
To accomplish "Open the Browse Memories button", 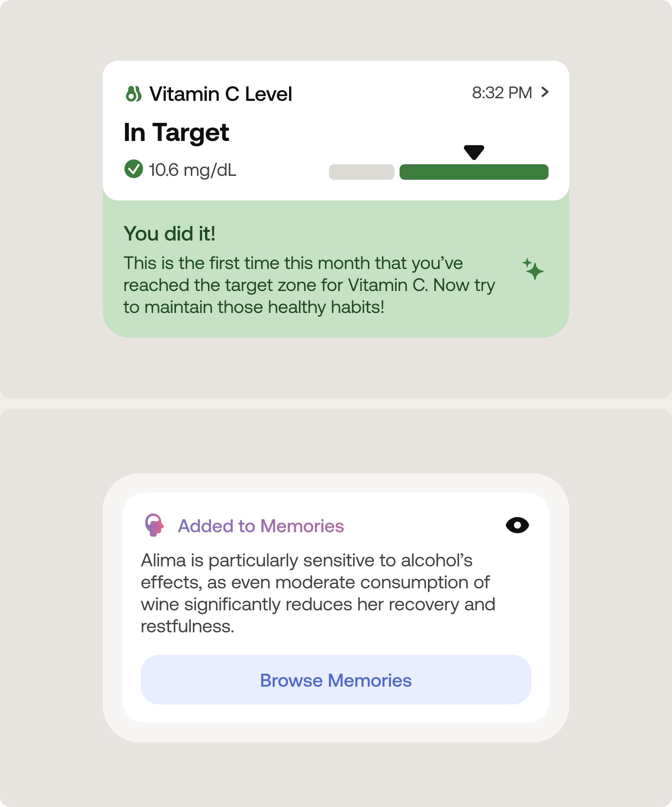I will pyautogui.click(x=336, y=679).
